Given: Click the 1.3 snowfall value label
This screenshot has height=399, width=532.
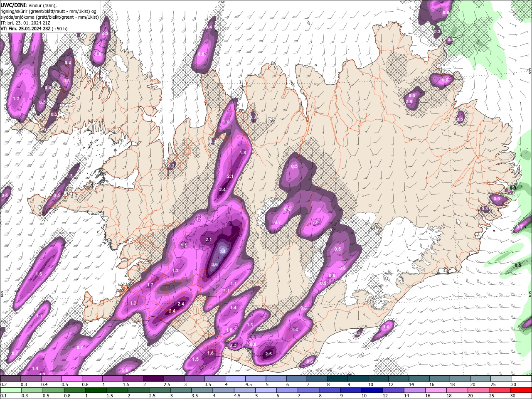Looking at the screenshot, I should (133, 303).
